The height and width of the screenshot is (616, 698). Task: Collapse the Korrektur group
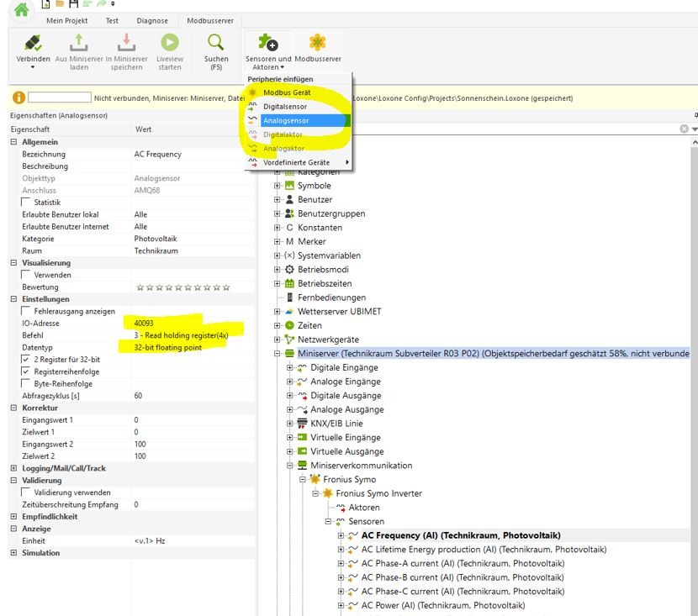13,408
